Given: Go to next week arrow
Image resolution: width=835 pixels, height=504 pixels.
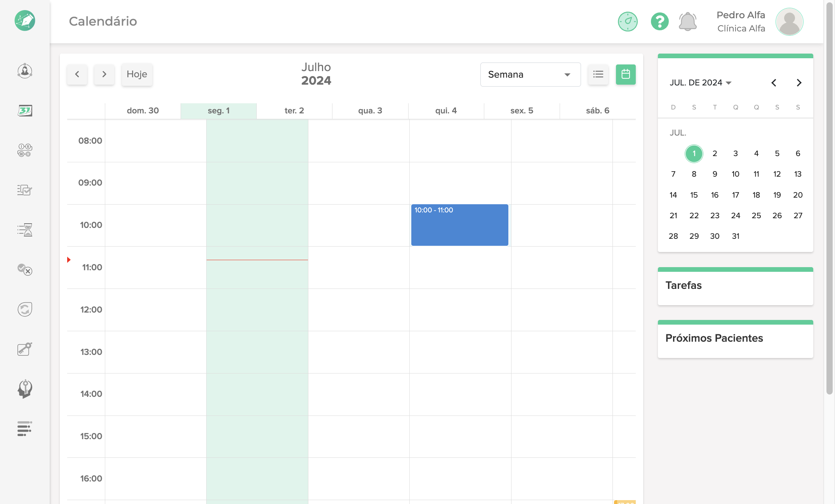Looking at the screenshot, I should 104,74.
